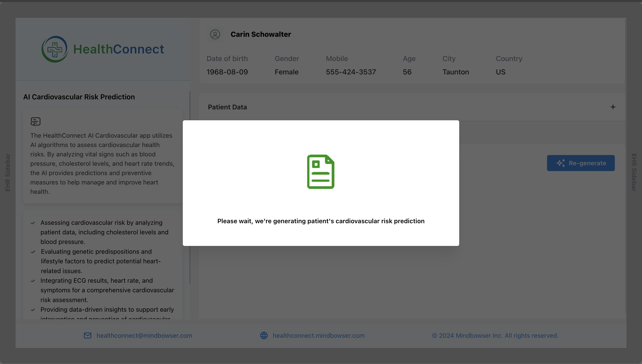Click the mobile number 555-424-3537

351,72
